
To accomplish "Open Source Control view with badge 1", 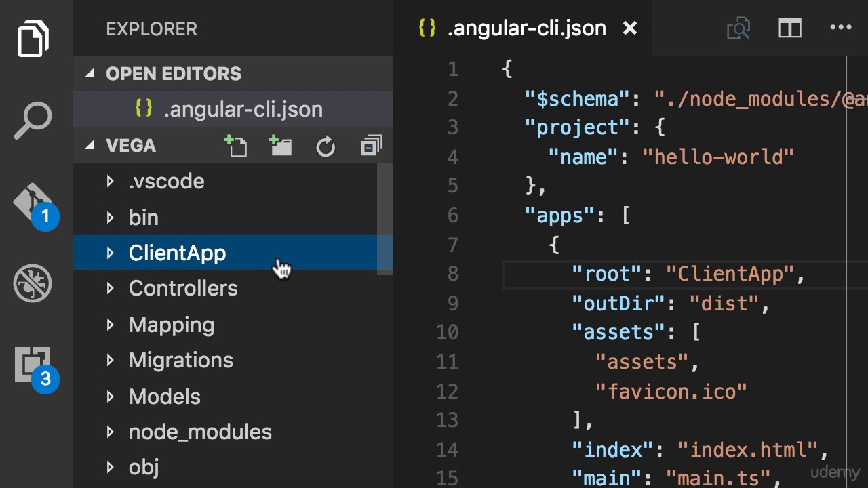I will [35, 207].
